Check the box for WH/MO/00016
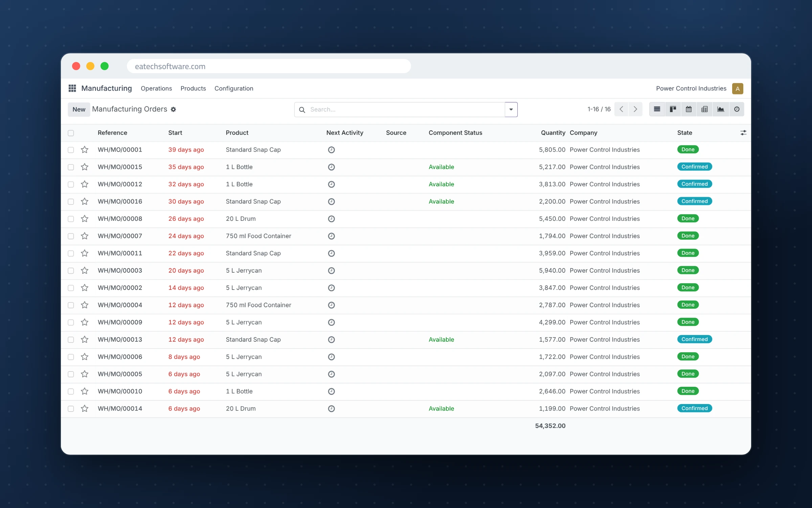 [x=71, y=202]
